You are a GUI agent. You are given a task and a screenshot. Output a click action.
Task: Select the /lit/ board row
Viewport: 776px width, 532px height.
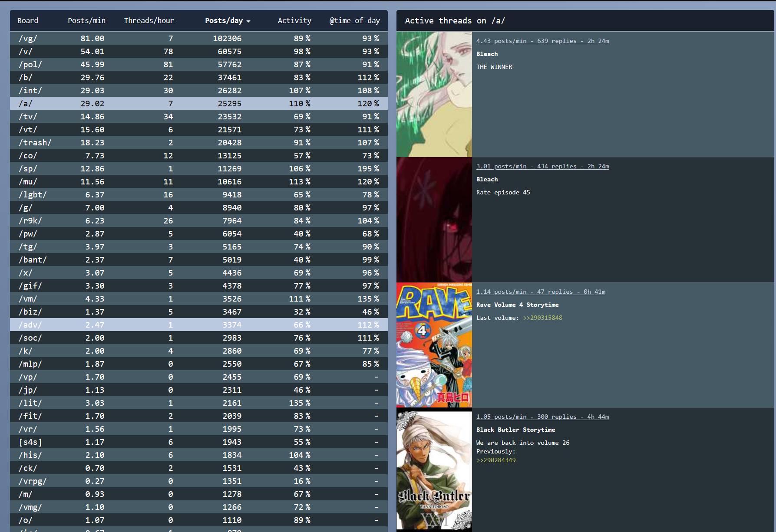(x=199, y=403)
